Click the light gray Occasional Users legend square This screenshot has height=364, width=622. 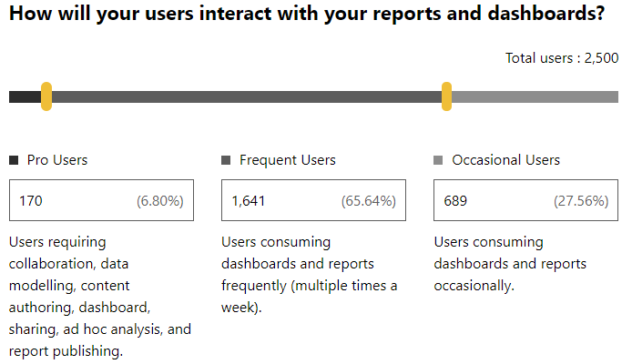[x=438, y=160]
